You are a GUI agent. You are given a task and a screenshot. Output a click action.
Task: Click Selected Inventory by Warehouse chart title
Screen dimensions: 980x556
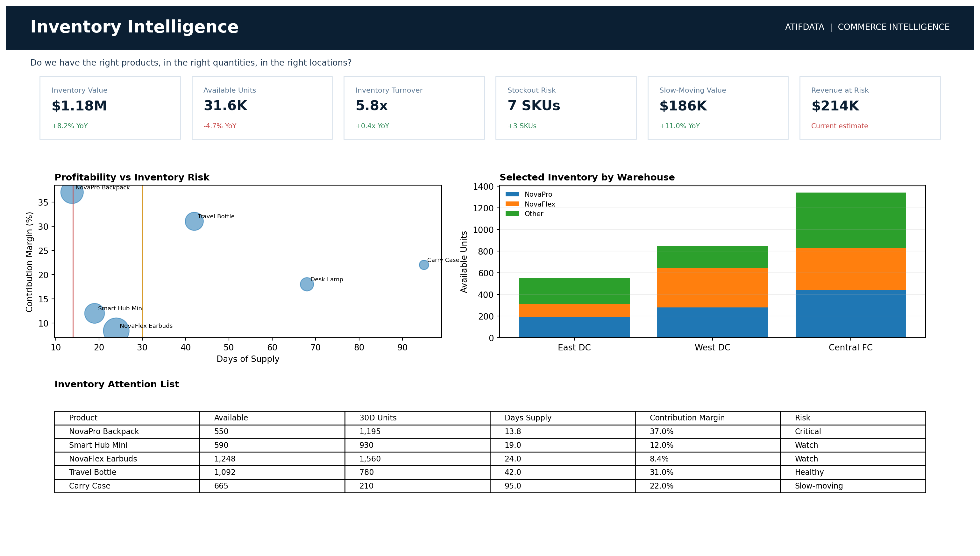coord(587,178)
